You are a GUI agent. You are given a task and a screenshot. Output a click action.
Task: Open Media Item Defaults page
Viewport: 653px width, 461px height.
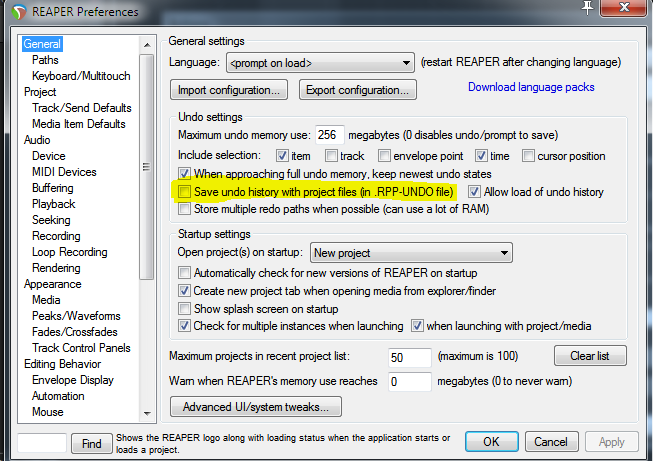(78, 124)
